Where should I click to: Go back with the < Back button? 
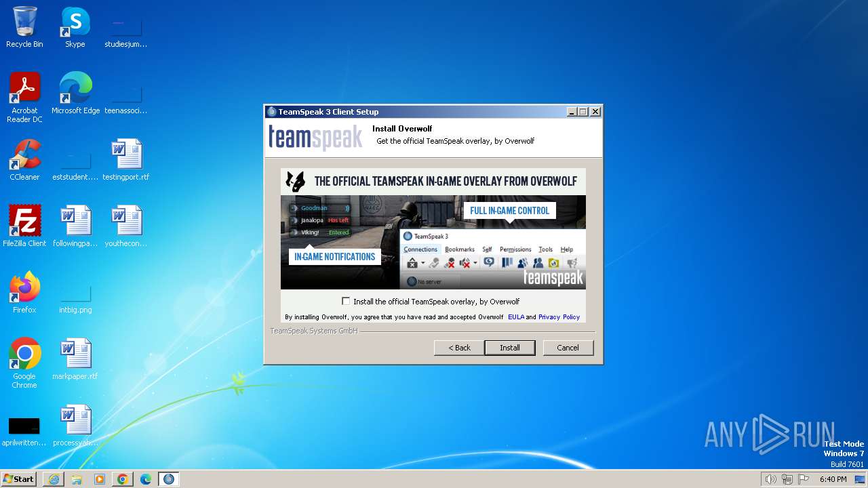[459, 348]
